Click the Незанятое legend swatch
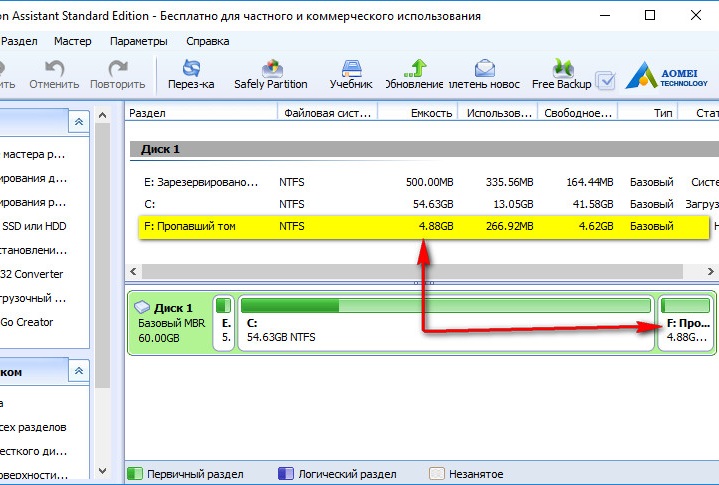The height and width of the screenshot is (485, 719). [437, 474]
